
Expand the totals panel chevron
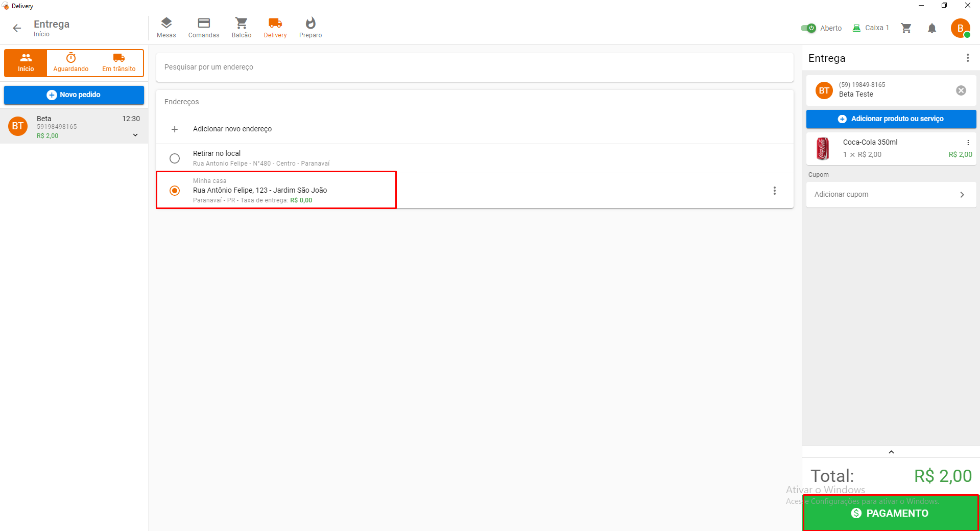click(x=891, y=452)
